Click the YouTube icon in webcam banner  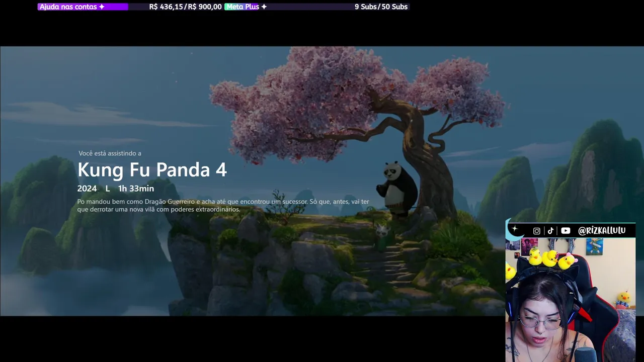(x=566, y=231)
